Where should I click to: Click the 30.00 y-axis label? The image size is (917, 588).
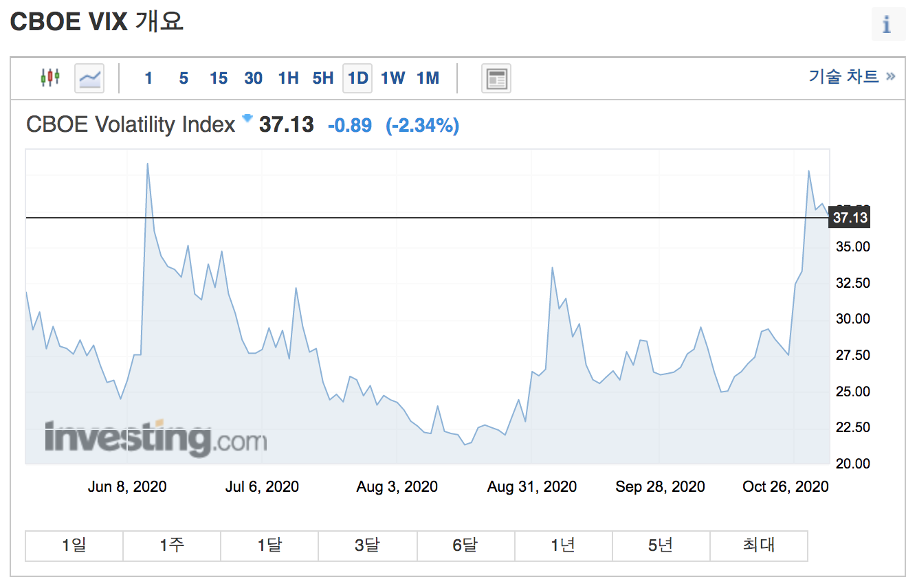(x=852, y=319)
